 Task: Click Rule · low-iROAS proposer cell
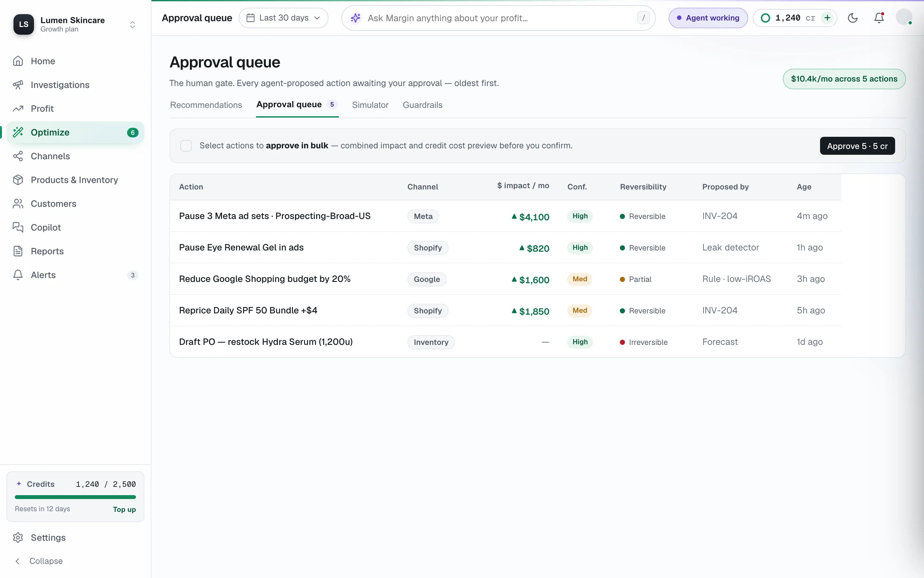(x=736, y=279)
